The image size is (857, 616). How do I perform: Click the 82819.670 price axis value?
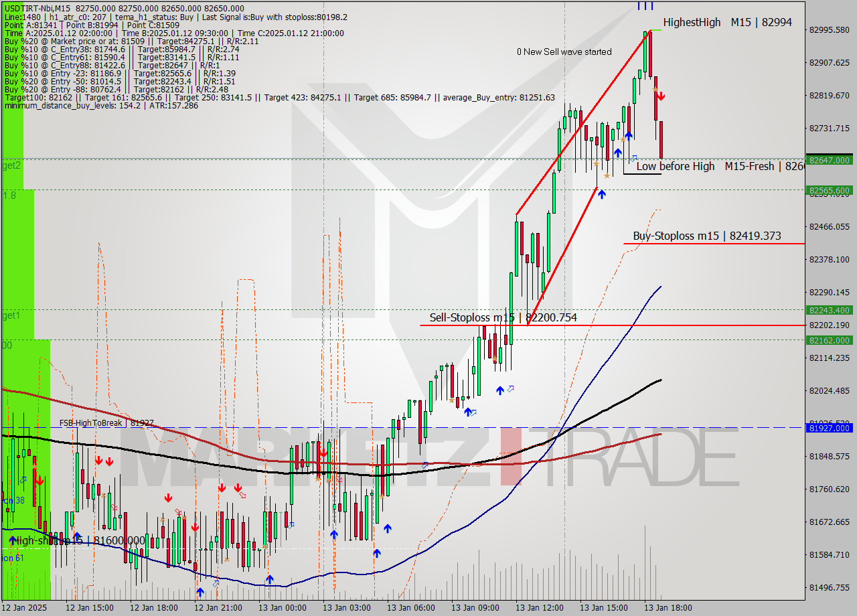coord(830,95)
